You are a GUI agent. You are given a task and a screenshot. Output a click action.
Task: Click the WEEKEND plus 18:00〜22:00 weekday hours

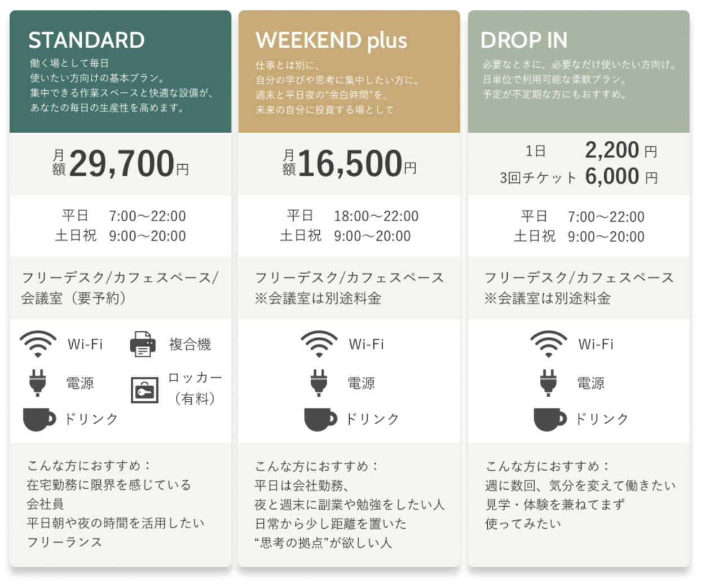(x=376, y=216)
